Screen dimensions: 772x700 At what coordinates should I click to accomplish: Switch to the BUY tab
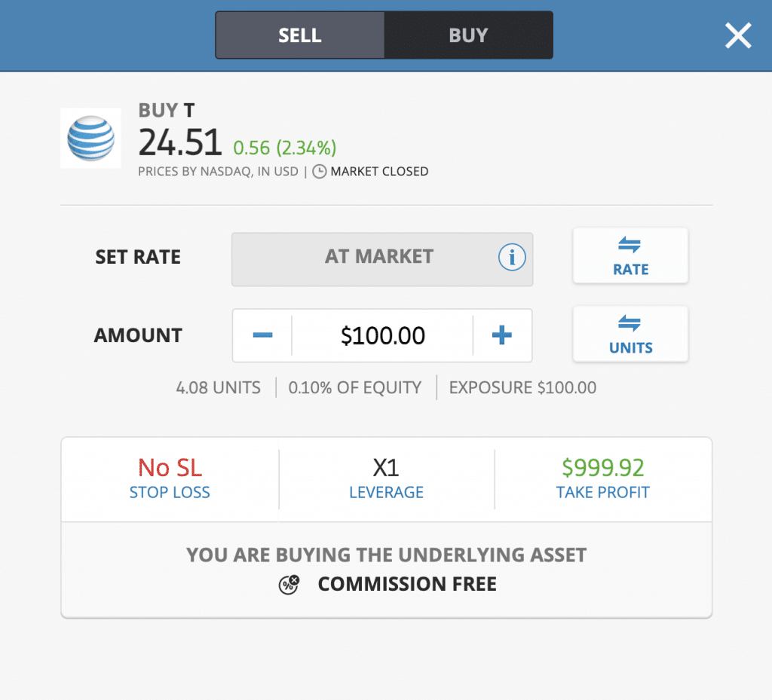pos(468,35)
